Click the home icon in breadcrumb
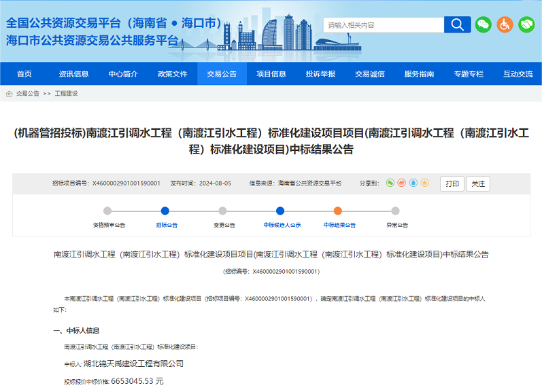Viewport: 542px width, 392px height. pos(9,94)
